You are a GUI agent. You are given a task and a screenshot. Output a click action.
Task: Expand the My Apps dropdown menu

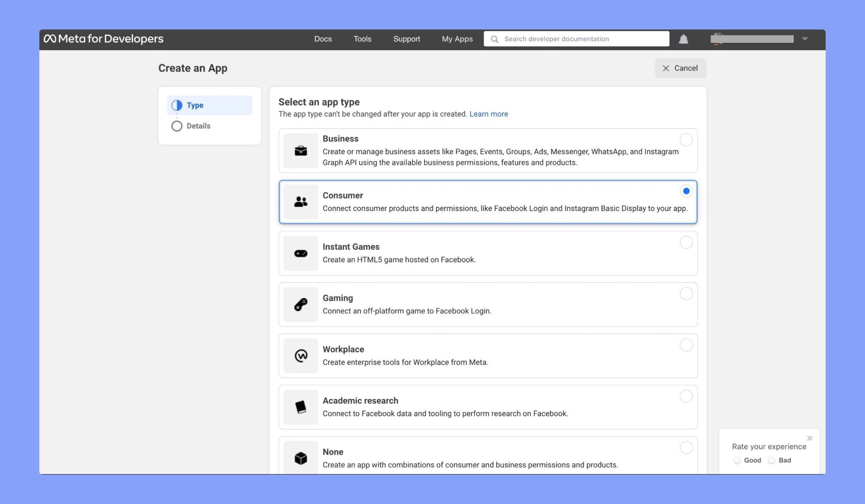point(457,39)
